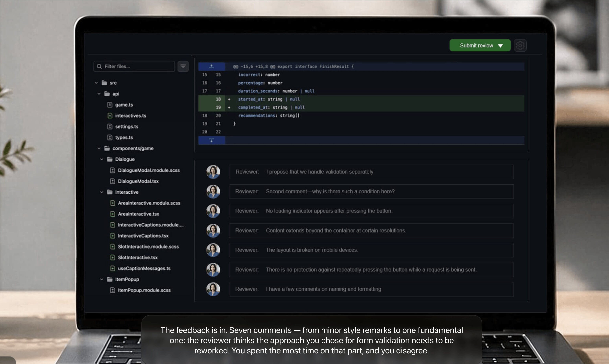Select settings.ts file

tap(123, 127)
